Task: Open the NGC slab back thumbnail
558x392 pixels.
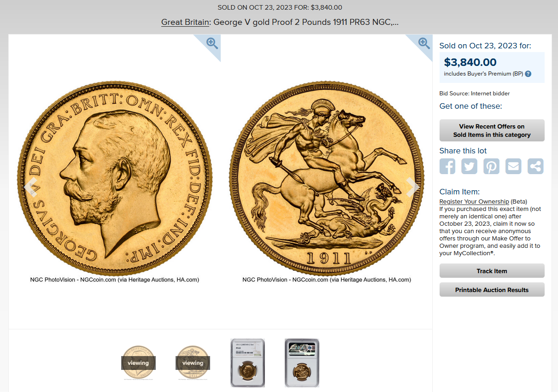Action: [302, 363]
